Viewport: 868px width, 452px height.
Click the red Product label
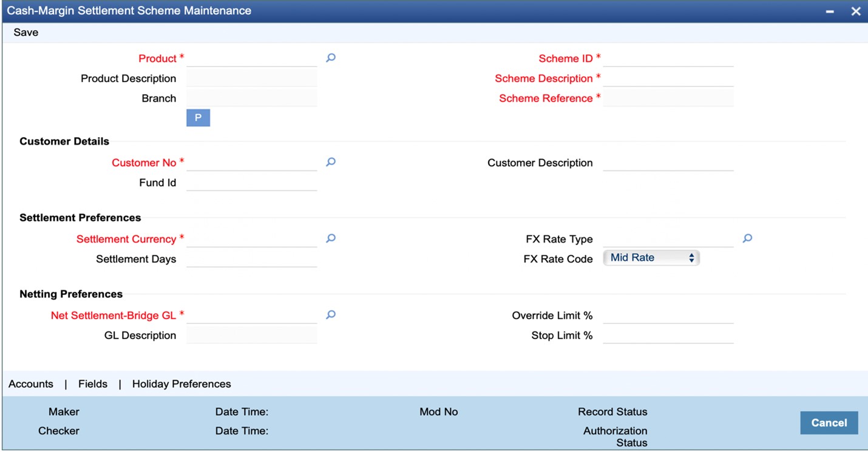157,59
